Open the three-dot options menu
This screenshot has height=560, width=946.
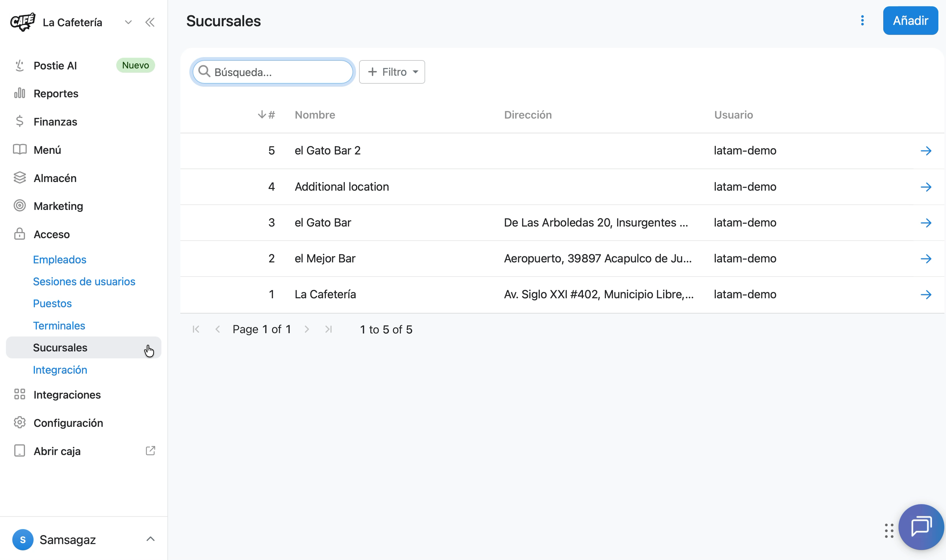862,20
